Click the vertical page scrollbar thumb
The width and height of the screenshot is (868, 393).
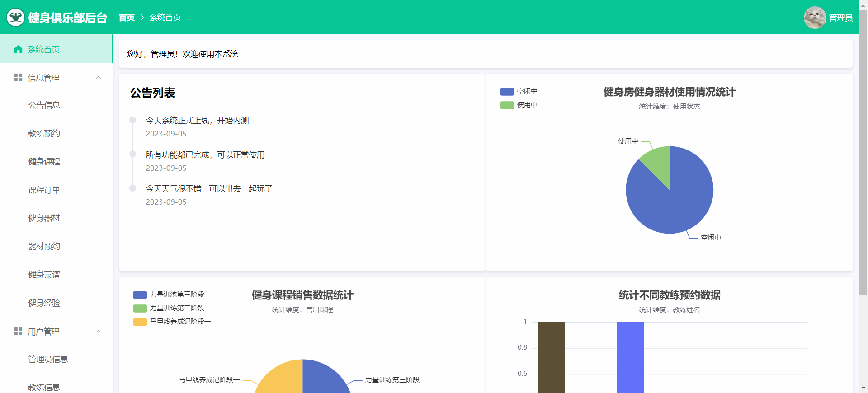[x=863, y=154]
